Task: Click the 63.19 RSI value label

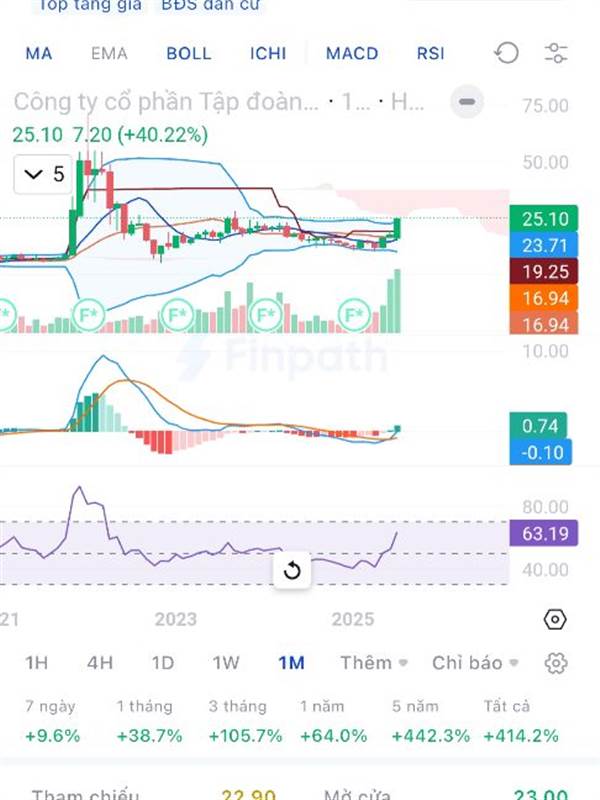Action: 544,533
